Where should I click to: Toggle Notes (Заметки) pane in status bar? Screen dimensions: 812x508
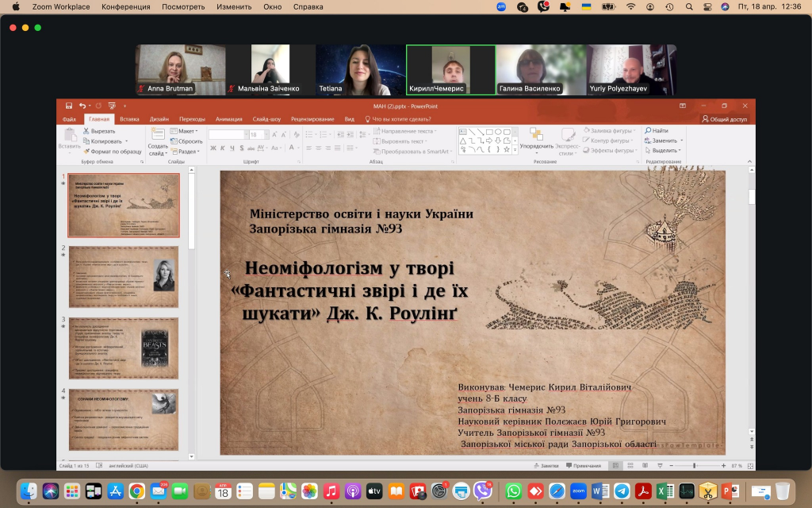tap(547, 466)
